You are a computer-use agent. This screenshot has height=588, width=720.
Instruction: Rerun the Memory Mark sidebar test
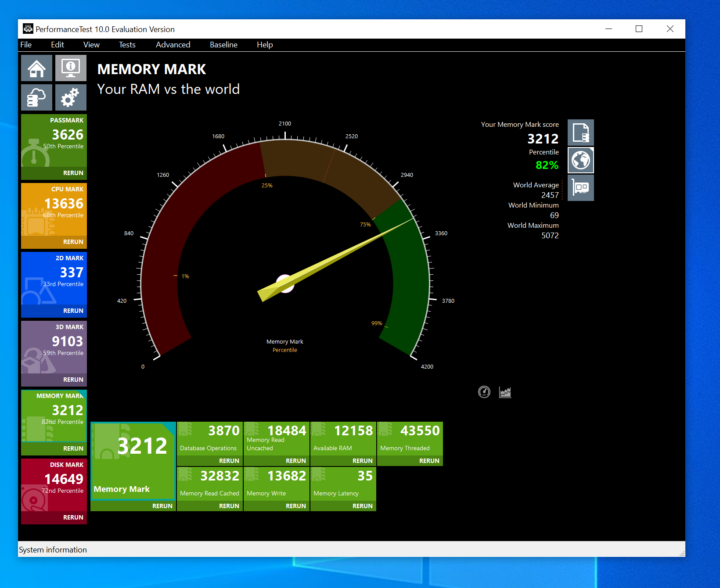73,448
